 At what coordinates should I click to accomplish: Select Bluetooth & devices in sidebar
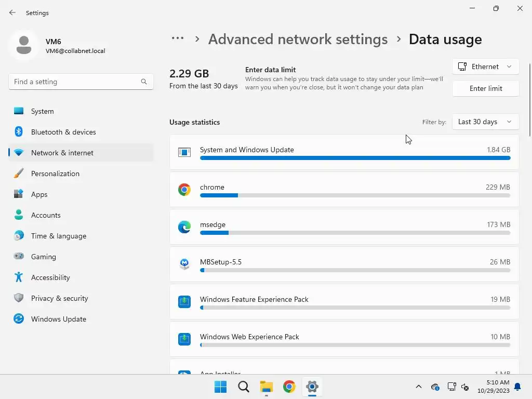tap(63, 132)
